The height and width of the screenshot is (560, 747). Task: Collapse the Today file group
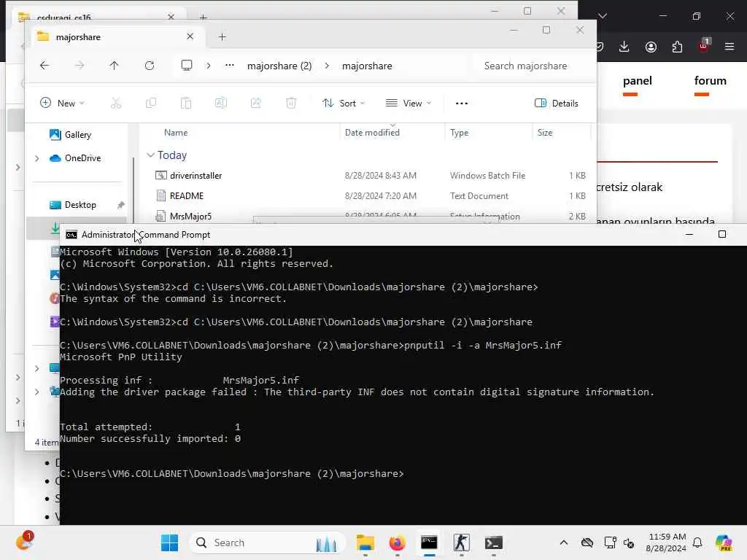150,155
